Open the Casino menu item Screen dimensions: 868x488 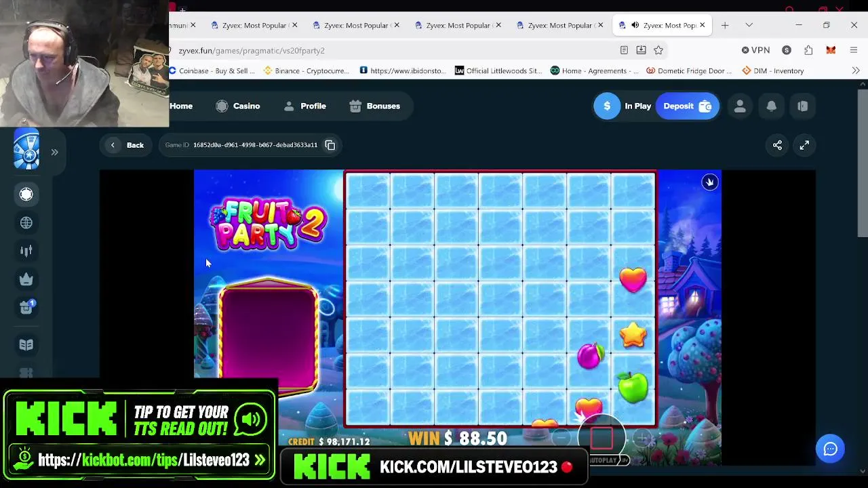click(x=238, y=106)
